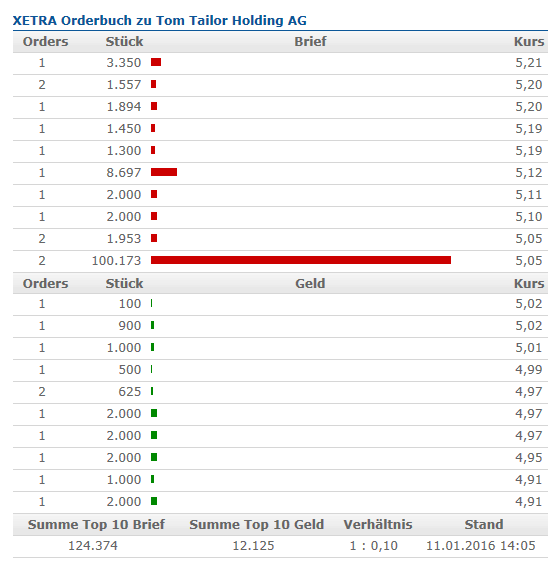The width and height of the screenshot is (550, 564).
Task: Click the Geld column header
Action: (310, 283)
